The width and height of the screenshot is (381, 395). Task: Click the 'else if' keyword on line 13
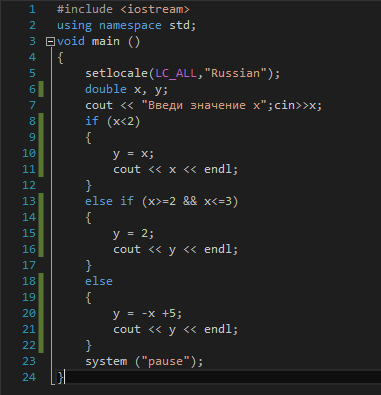[109, 201]
